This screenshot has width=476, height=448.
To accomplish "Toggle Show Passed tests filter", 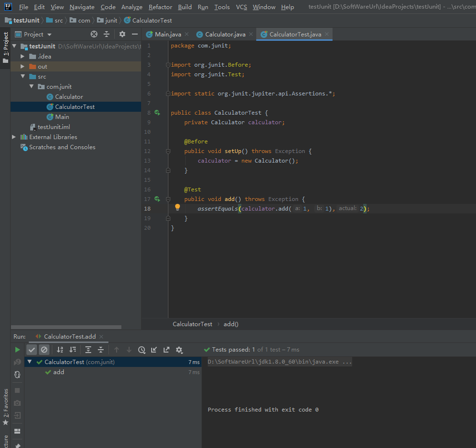I will pyautogui.click(x=32, y=350).
